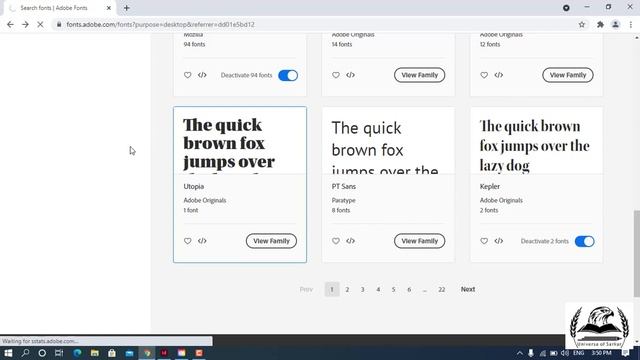Click Kepler font preview sample

point(536,141)
